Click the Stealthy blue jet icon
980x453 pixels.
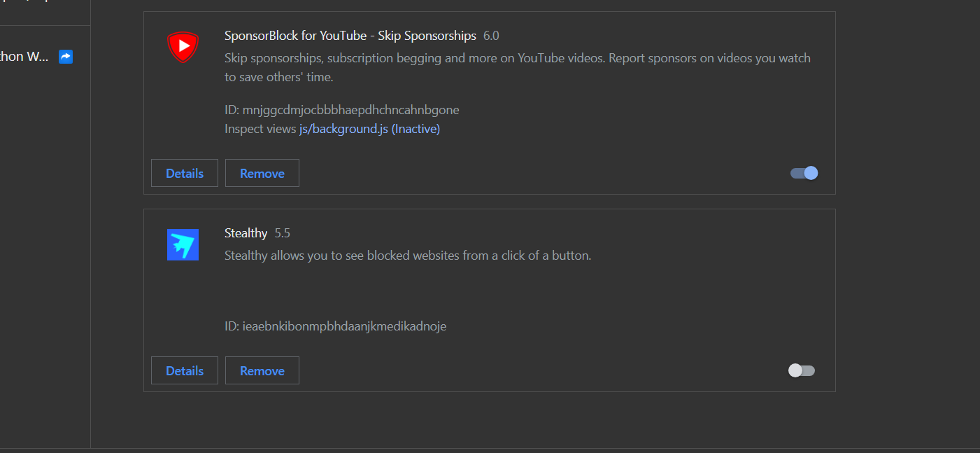coord(183,244)
